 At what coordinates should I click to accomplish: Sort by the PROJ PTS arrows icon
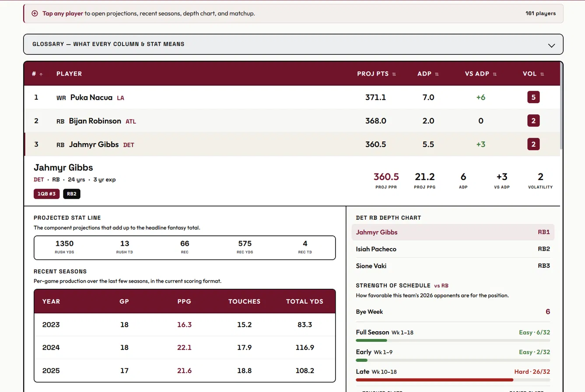(x=394, y=74)
